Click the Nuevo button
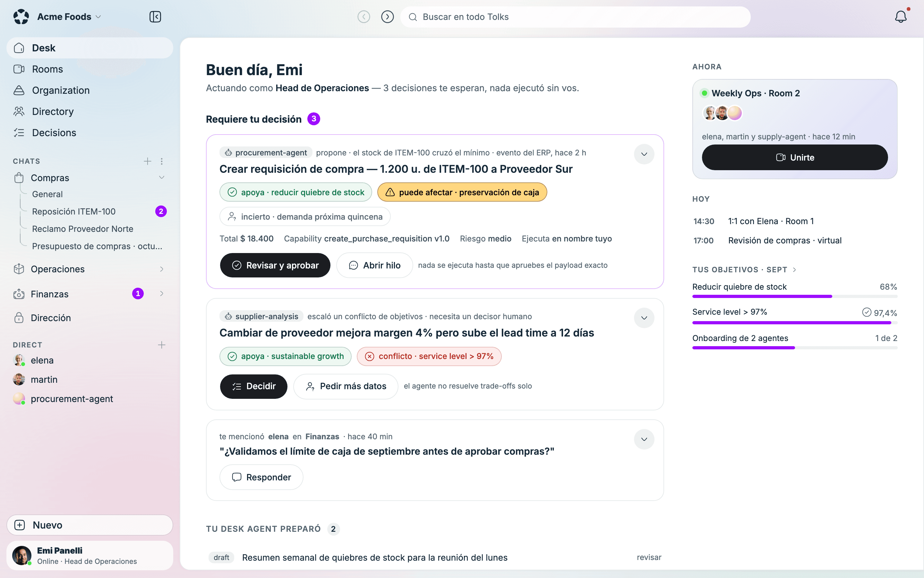The width and height of the screenshot is (924, 578). point(90,525)
